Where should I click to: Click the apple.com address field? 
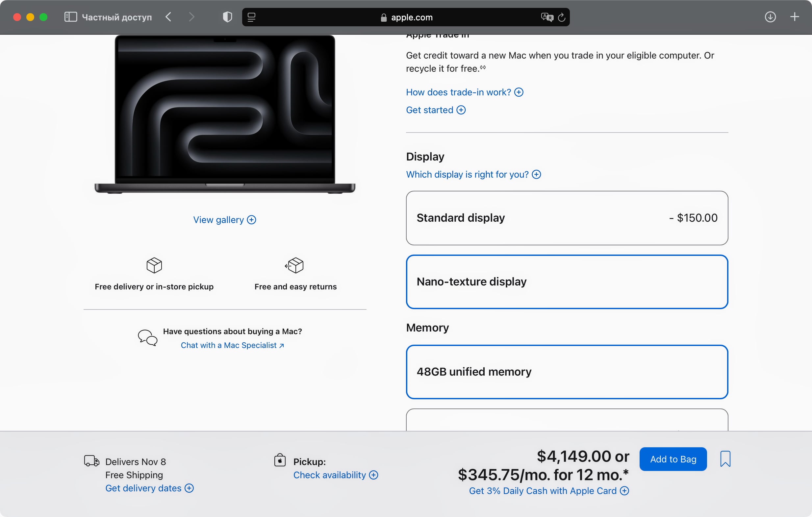(406, 17)
